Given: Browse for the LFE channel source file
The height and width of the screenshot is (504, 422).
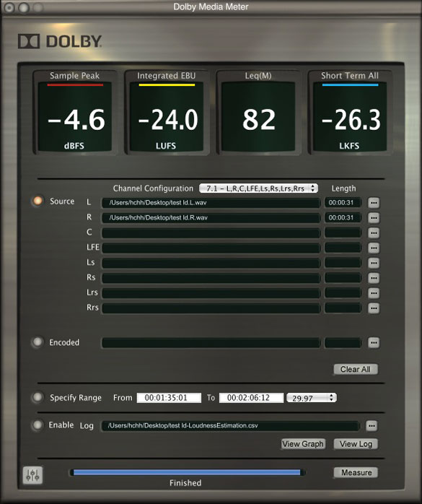Looking at the screenshot, I should [x=374, y=248].
